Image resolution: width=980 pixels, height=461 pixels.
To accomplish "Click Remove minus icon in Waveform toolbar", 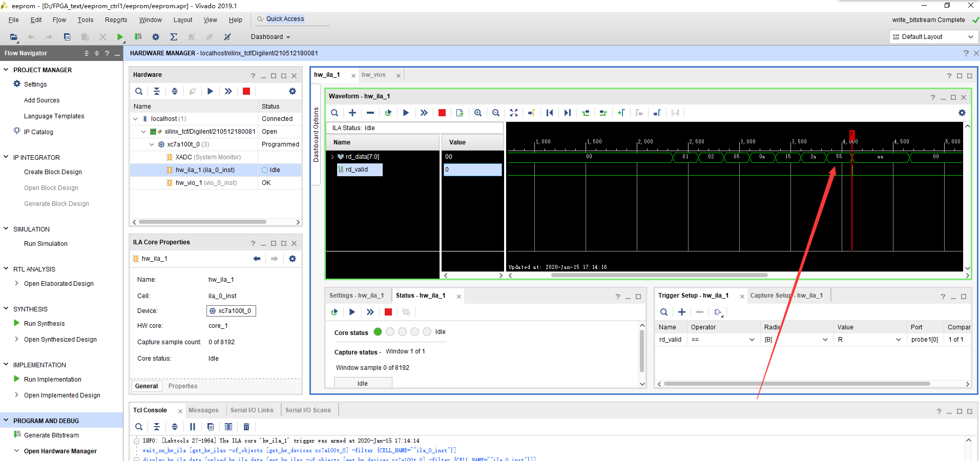I will point(370,113).
